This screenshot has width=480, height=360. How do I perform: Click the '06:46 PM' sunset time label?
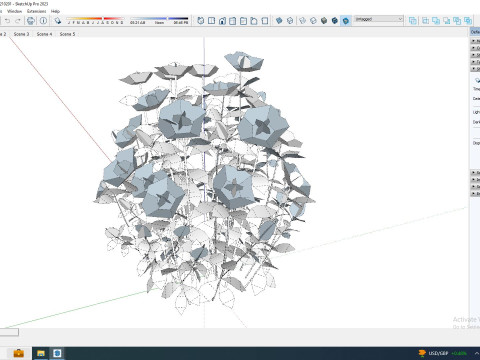pos(181,23)
